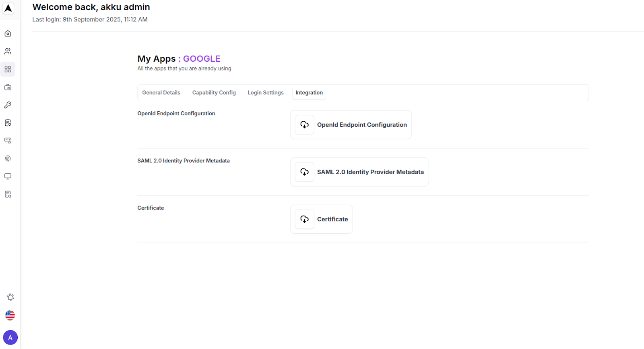The width and height of the screenshot is (644, 349).
Task: Open the apps grid sidebar icon
Action: pos(8,69)
